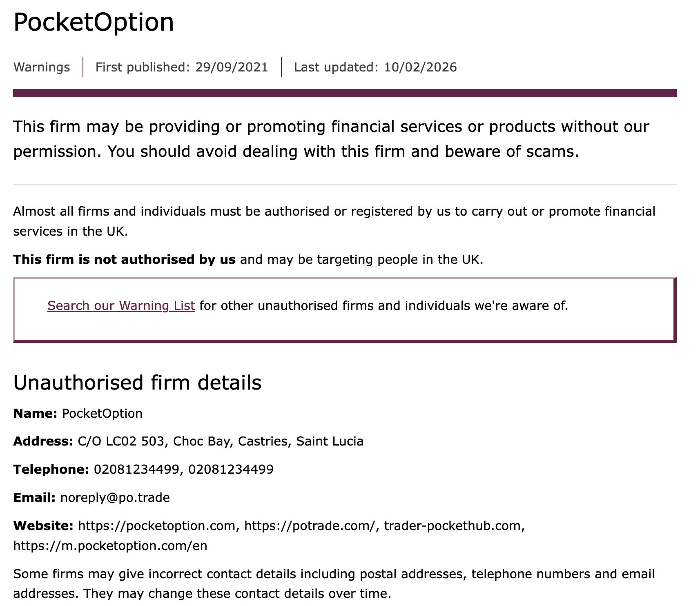Click the dark purple divider bar
This screenshot has width=700, height=606.
pos(345,93)
